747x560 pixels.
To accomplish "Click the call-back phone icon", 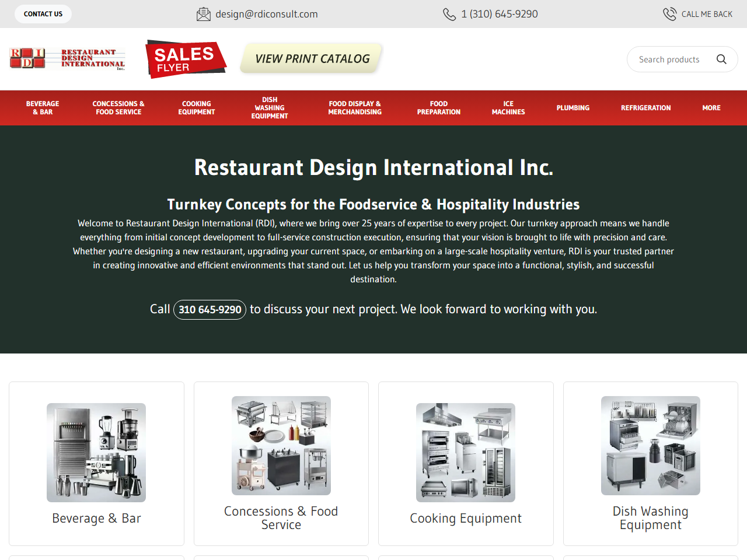I will pyautogui.click(x=669, y=14).
